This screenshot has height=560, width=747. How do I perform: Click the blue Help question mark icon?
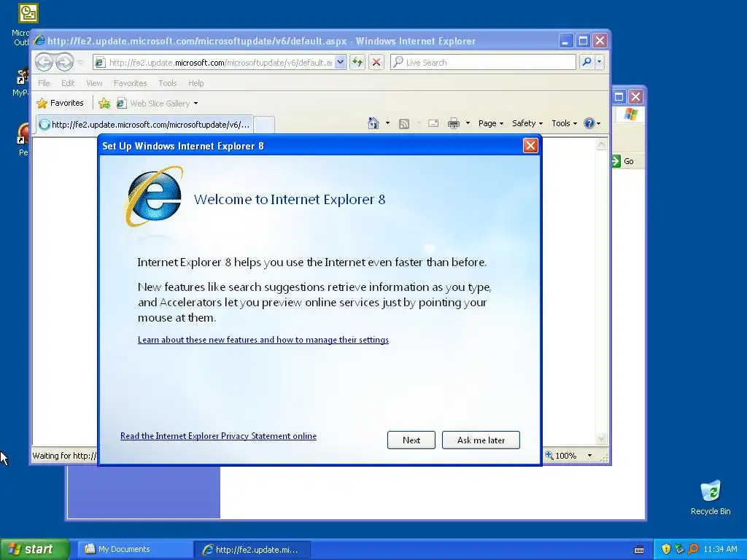point(589,123)
